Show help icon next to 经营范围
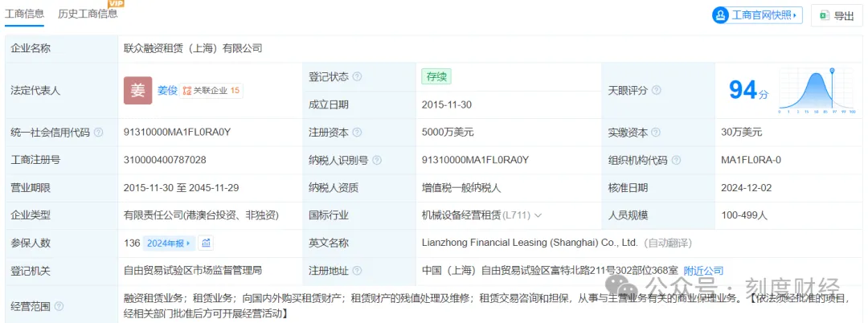868x323 pixels. 59,306
